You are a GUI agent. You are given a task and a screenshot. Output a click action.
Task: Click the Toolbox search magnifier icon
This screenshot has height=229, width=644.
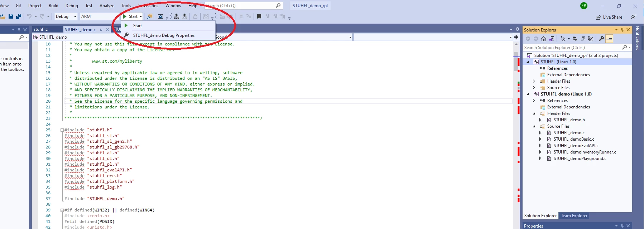[x=21, y=37]
